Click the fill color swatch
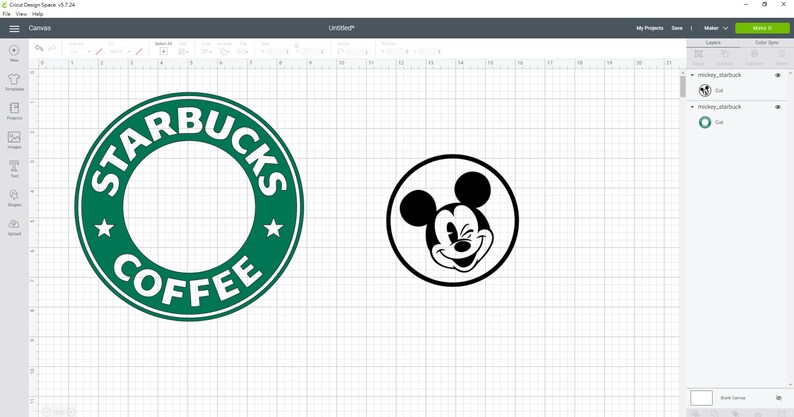 (139, 52)
